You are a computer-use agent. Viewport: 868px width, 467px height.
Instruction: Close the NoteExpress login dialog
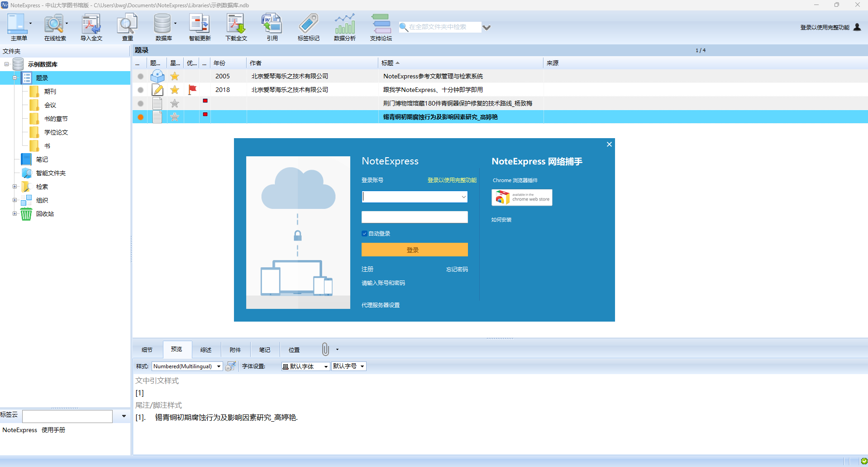(609, 144)
